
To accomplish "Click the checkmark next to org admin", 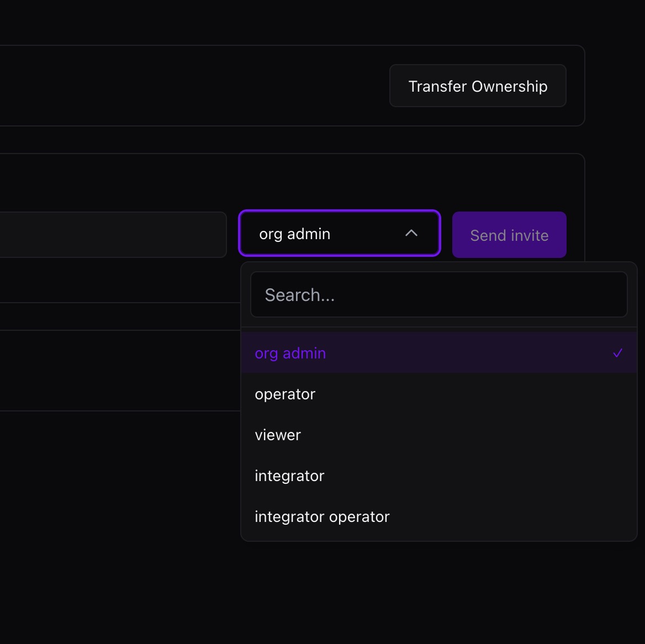I will click(x=617, y=353).
